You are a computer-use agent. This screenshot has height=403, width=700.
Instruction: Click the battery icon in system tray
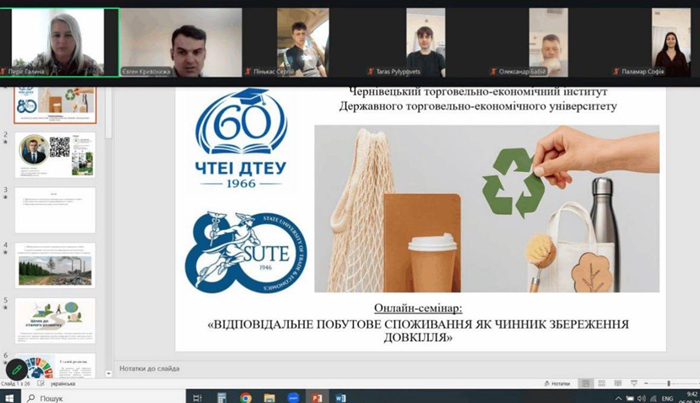pyautogui.click(x=630, y=399)
